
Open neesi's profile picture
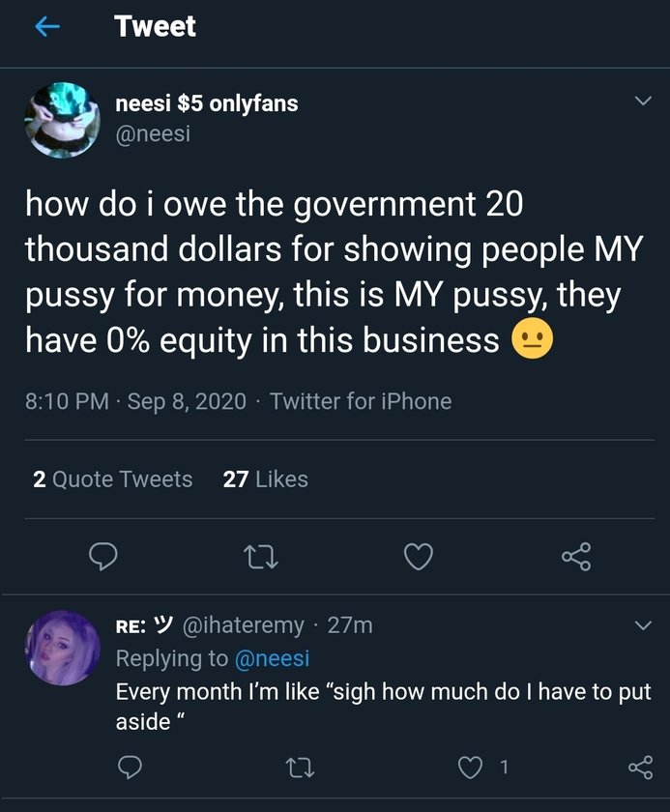click(x=62, y=120)
